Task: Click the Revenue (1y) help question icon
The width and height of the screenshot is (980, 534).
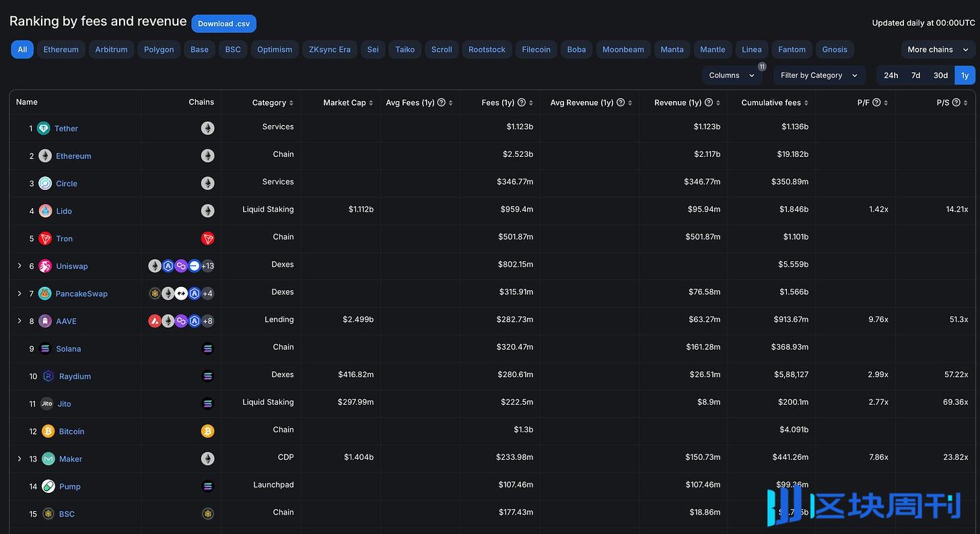Action: [x=709, y=102]
